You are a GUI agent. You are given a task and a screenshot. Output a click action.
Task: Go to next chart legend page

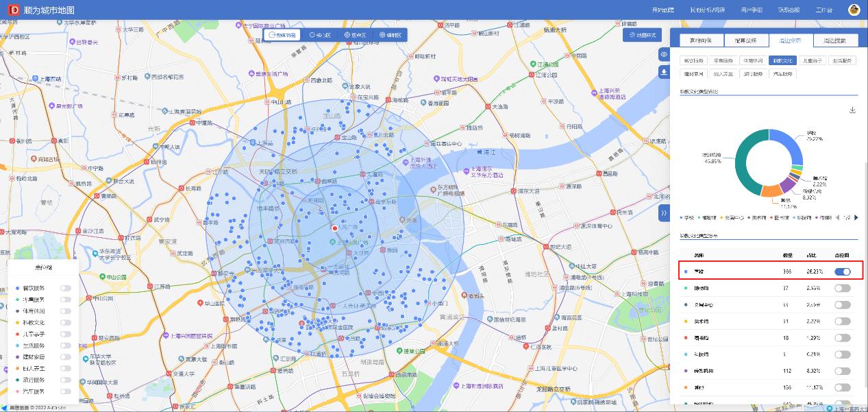point(856,217)
